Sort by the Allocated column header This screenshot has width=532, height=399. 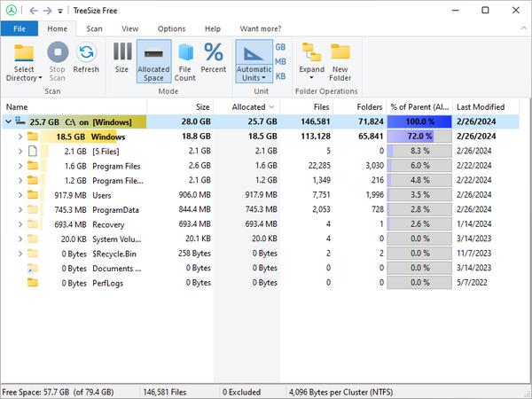[246, 107]
